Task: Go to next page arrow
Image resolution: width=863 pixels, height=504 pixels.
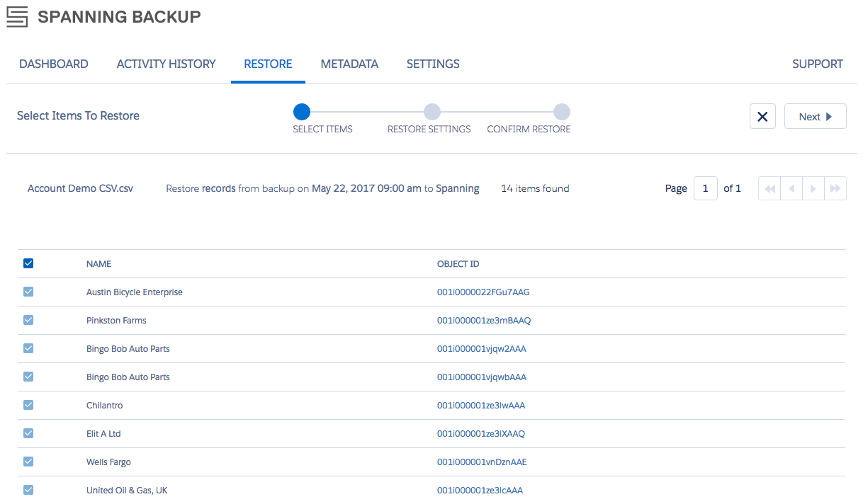Action: [813, 188]
